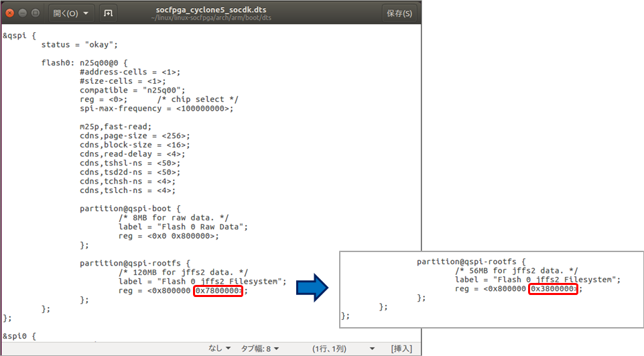Expand the タブ幅: 8 tab width menu

[x=259, y=349]
